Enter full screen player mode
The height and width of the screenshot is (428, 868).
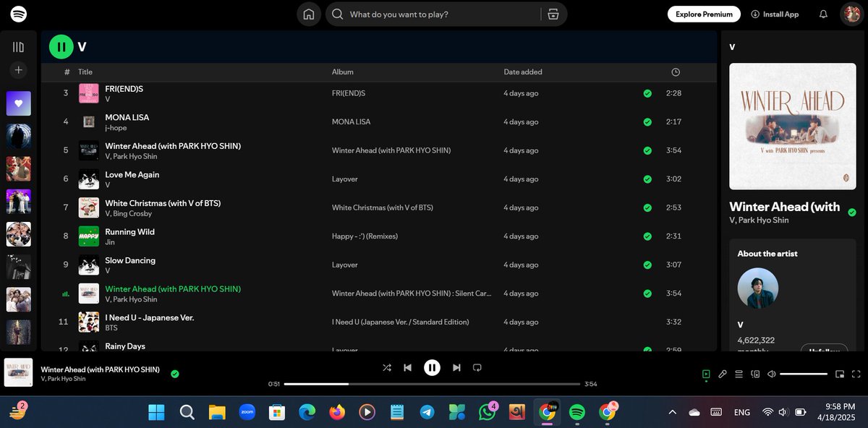[x=856, y=374]
